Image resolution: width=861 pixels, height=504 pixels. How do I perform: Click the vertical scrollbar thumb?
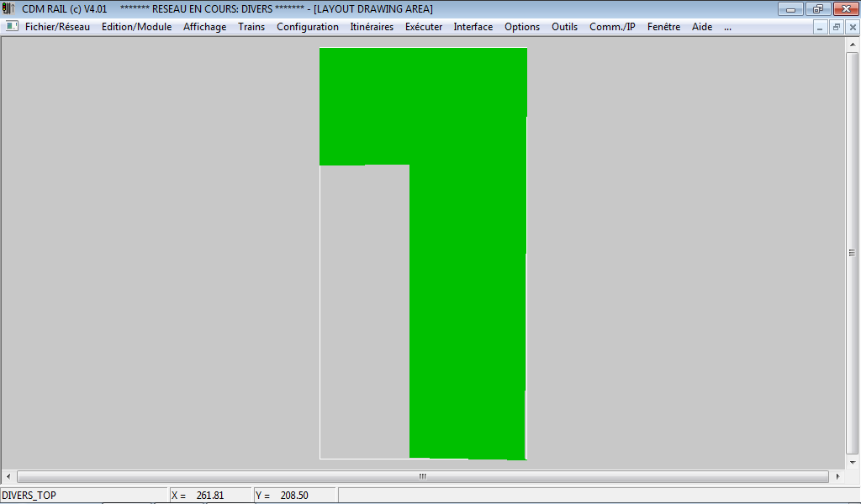coord(853,253)
